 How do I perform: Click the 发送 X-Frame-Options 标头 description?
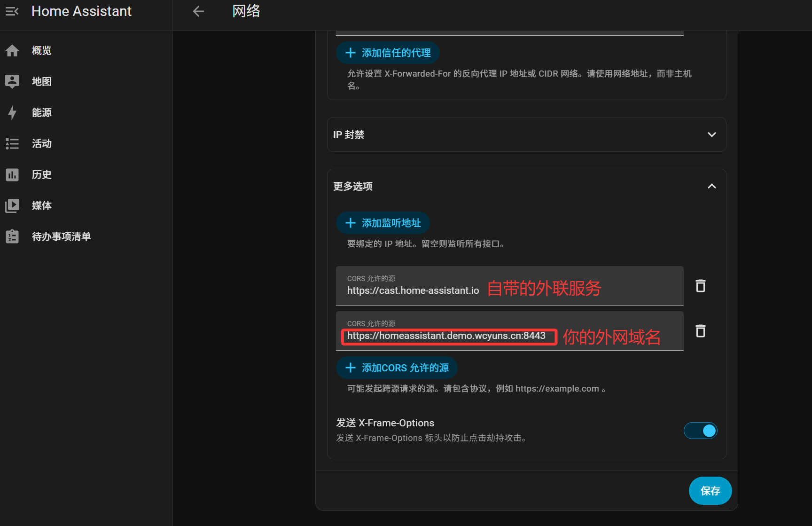pos(431,438)
